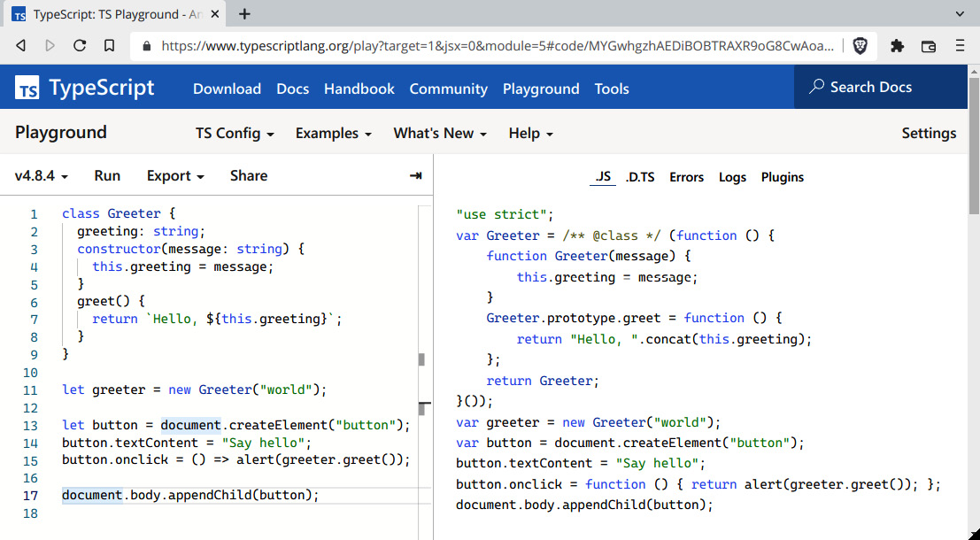Click the sidebar collapse arrow next to Share
The width and height of the screenshot is (980, 540).
pos(414,175)
